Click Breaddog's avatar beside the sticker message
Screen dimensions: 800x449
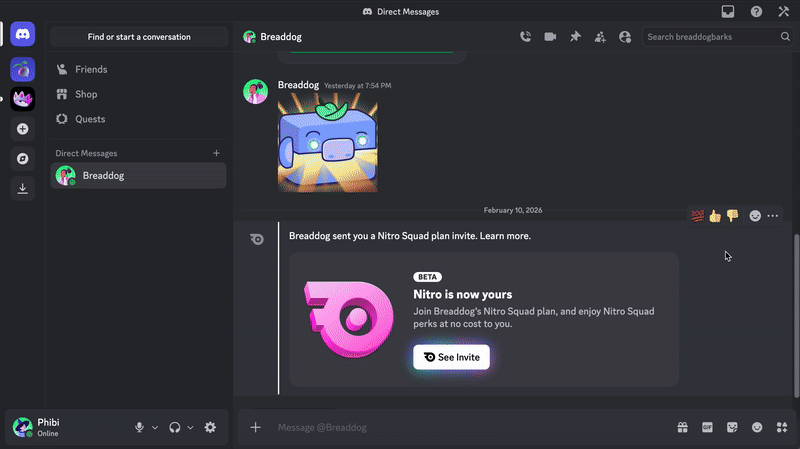coord(256,92)
